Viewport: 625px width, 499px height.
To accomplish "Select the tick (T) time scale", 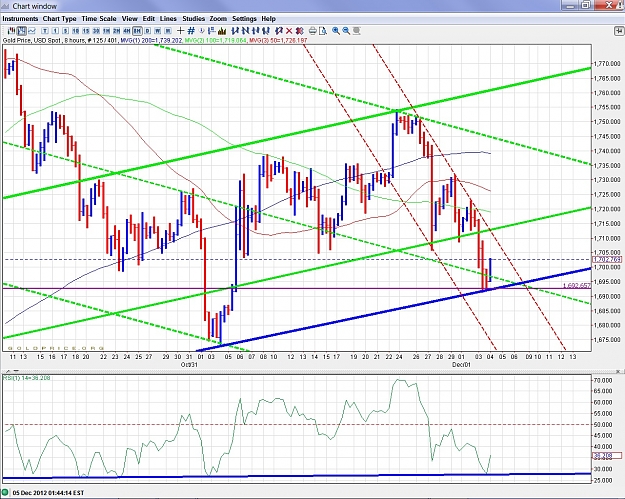I will click(45, 31).
